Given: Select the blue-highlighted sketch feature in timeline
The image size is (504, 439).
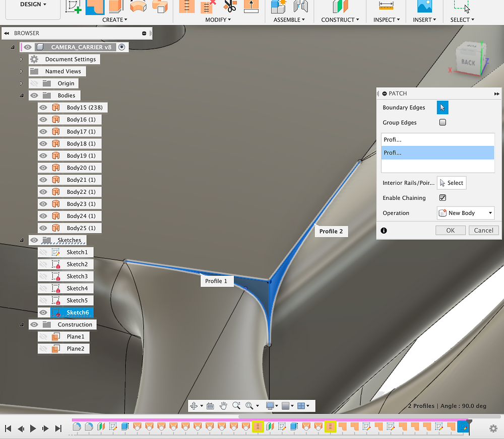Looking at the screenshot, I should [463, 427].
